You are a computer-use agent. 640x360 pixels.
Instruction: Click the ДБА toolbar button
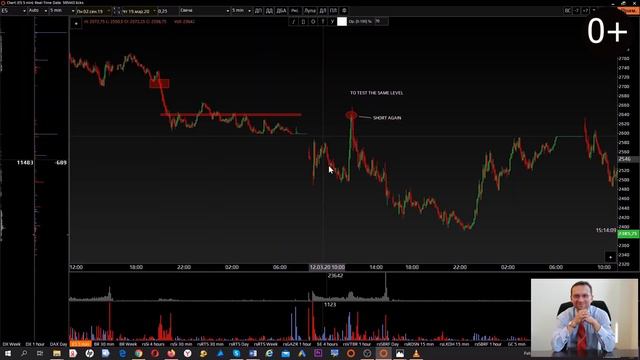[x=282, y=11]
